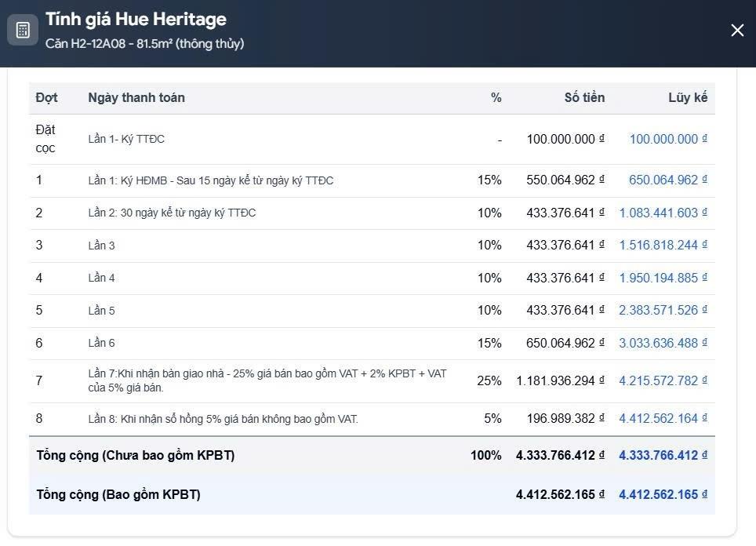
Task: Click the 'Tổng cộng (Chưa bao gồm KPBT)' row label
Action: (x=135, y=455)
